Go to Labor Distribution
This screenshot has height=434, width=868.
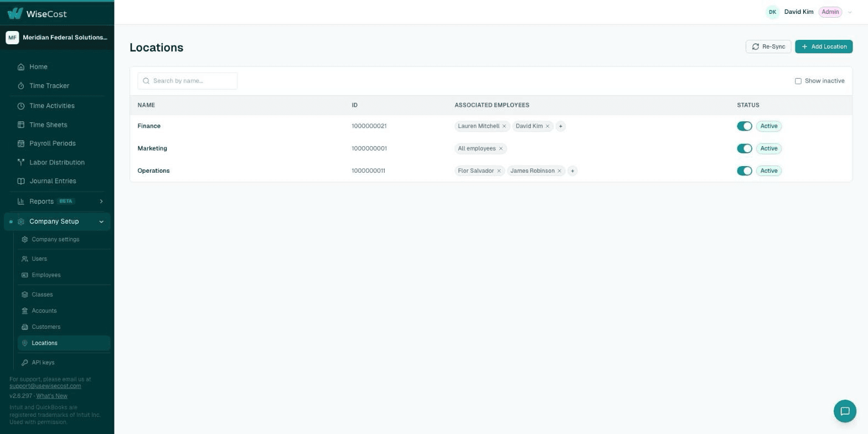pos(57,162)
